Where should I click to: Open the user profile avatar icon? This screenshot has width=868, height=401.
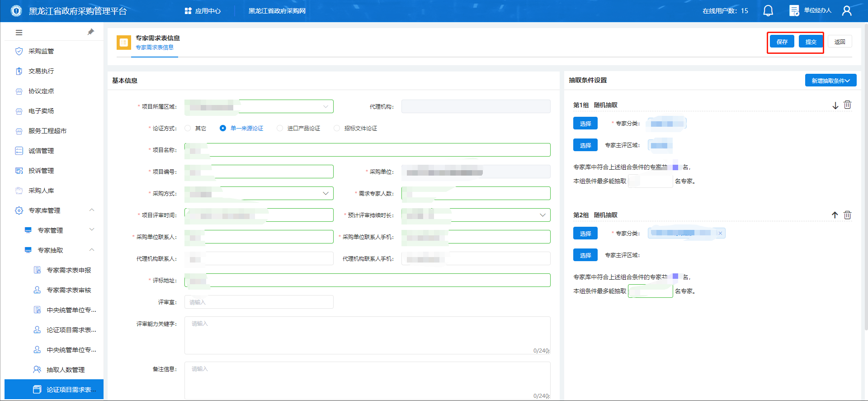coord(847,11)
